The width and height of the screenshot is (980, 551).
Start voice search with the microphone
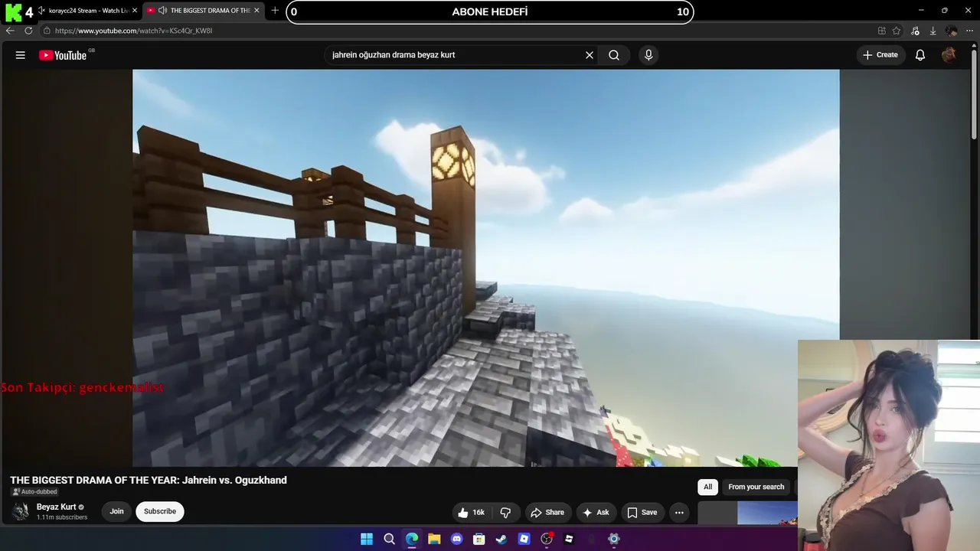coord(648,55)
